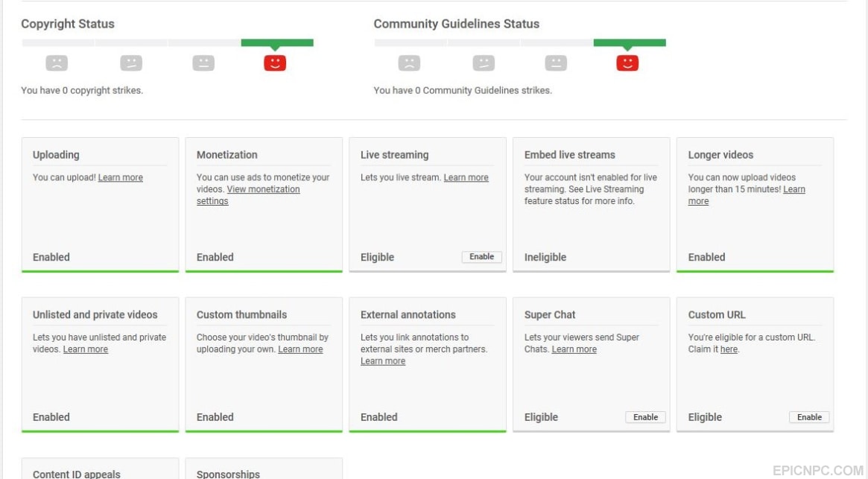Enable the Live streaming feature
The image size is (868, 479).
[x=481, y=257]
